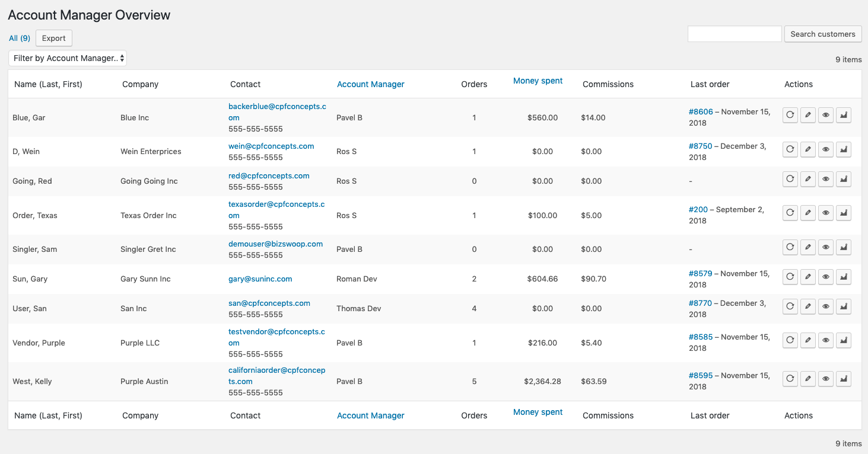Show chart for Going, Red
Viewport: 868px width, 454px height.
[844, 179]
